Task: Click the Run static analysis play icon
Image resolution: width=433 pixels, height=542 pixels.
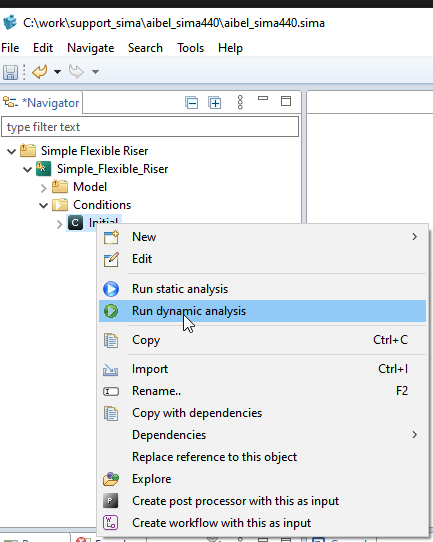Action: [x=111, y=289]
